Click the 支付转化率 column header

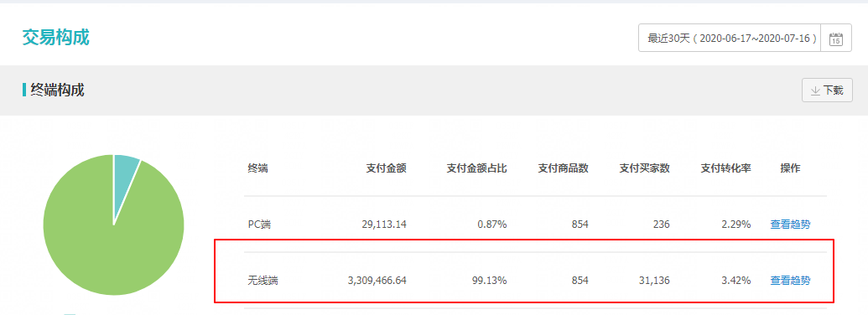click(725, 168)
